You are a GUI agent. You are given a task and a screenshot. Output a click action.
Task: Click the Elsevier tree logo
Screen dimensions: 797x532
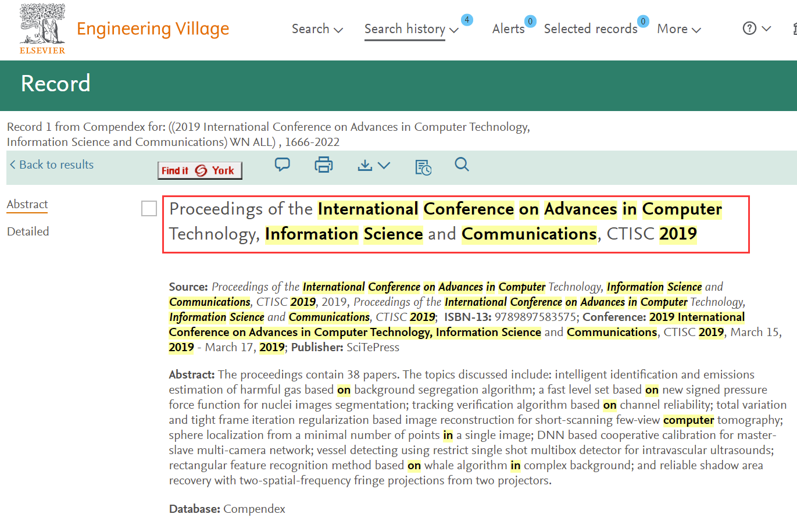(x=42, y=28)
